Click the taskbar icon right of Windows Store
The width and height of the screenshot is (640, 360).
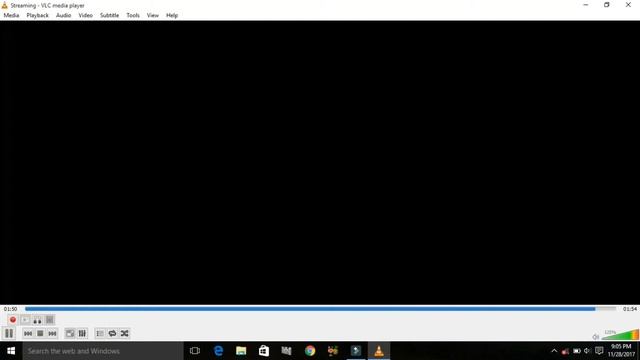click(287, 351)
